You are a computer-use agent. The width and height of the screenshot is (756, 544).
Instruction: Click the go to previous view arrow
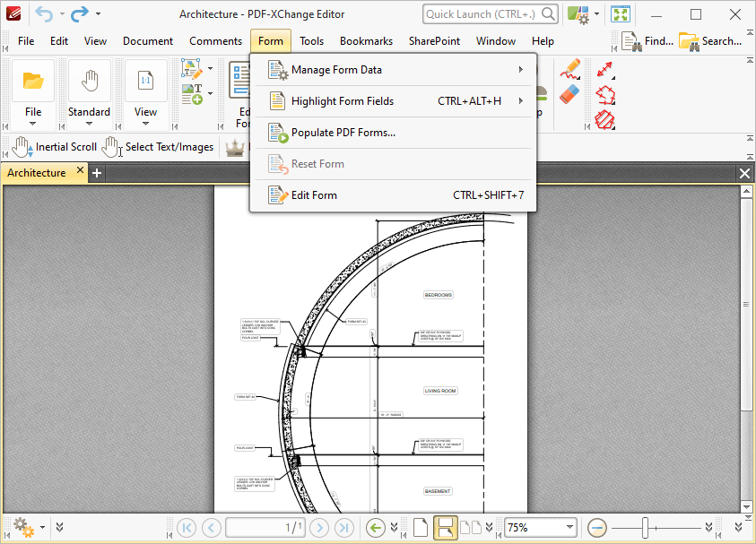(377, 528)
